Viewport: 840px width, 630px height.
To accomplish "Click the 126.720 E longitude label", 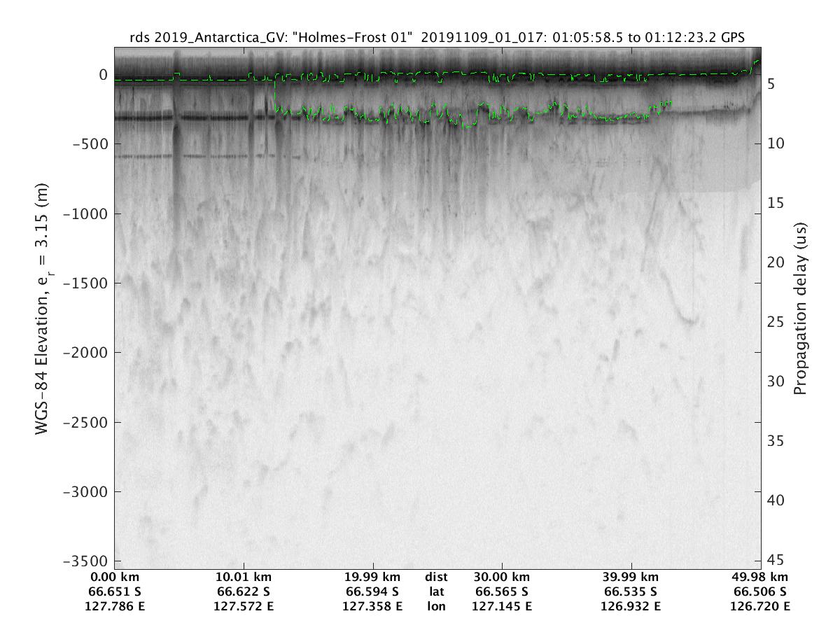I will coord(761,606).
